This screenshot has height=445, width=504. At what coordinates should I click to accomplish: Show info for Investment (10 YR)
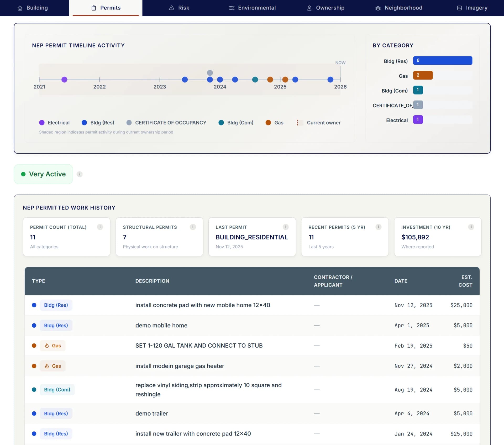click(x=471, y=227)
